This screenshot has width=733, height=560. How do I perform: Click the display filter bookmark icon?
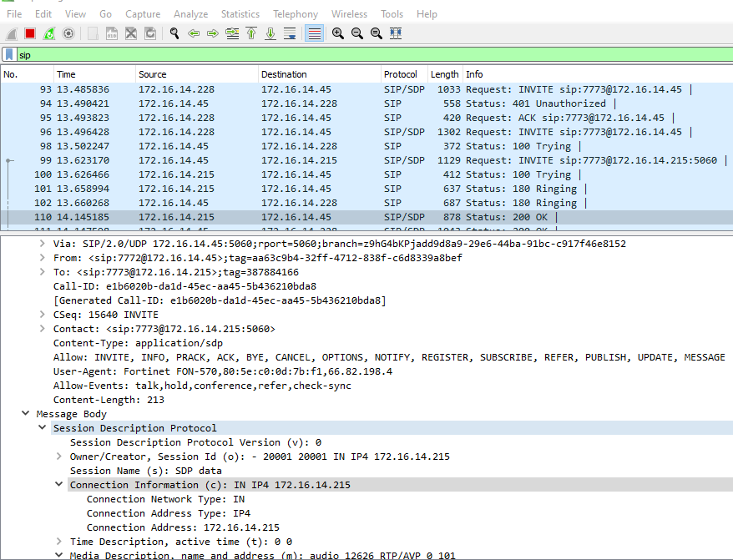coord(9,54)
